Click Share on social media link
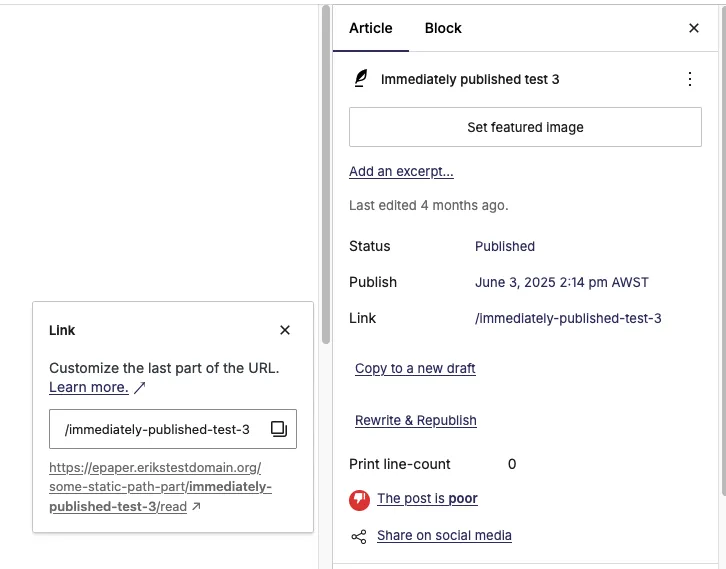The image size is (726, 569). pos(444,536)
